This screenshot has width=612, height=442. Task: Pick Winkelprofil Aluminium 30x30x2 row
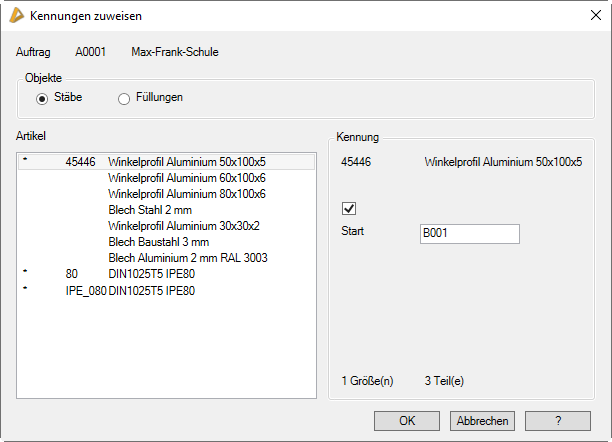(x=184, y=226)
